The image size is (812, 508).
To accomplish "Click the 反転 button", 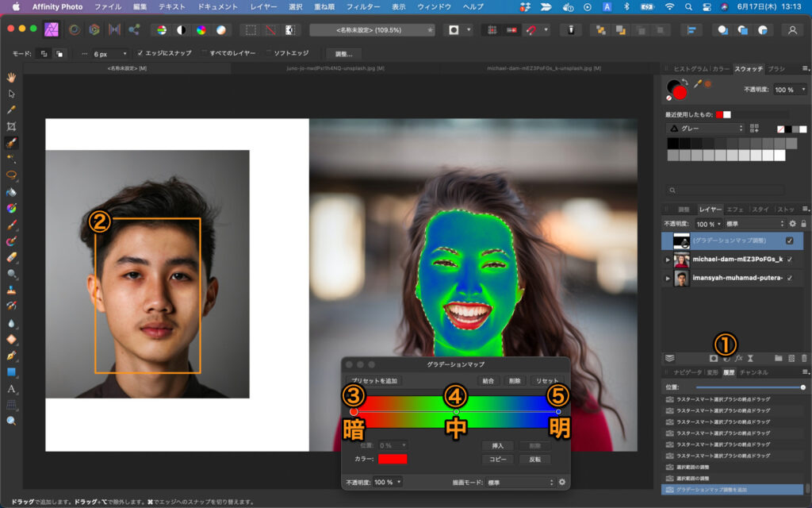I will click(x=535, y=460).
